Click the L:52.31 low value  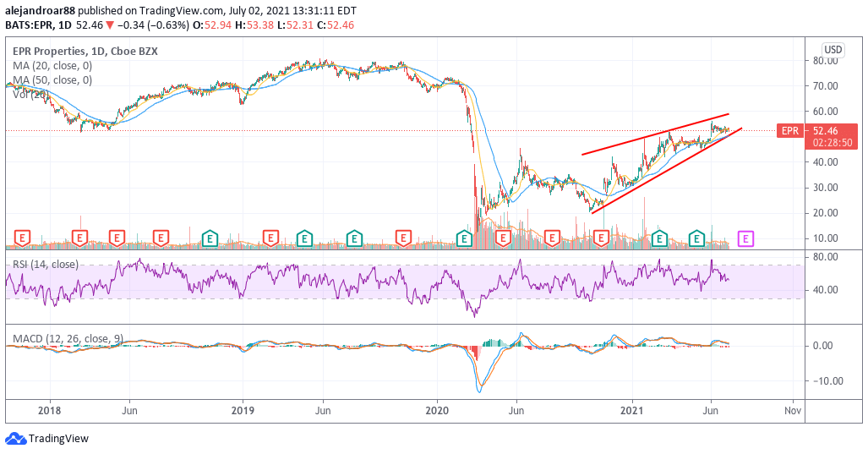point(295,25)
